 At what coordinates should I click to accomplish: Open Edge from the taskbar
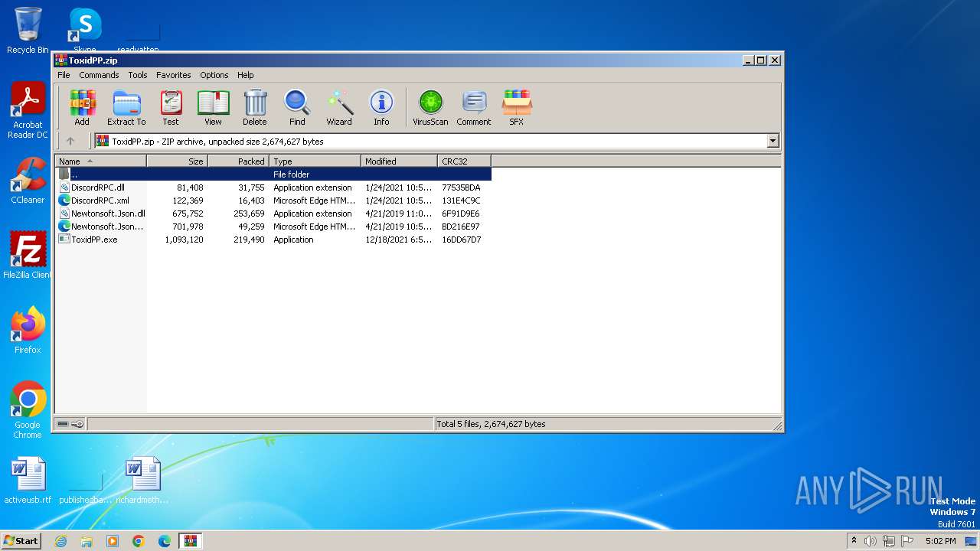(x=165, y=541)
